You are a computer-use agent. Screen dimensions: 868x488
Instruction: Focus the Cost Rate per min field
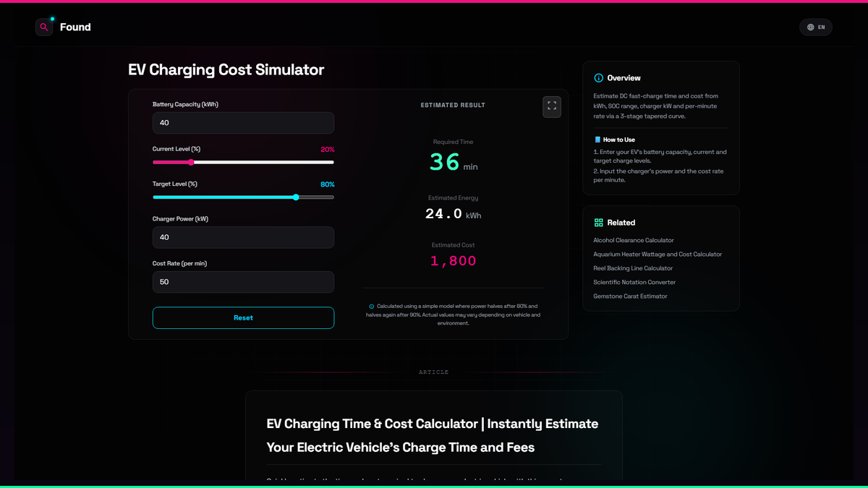pos(243,282)
